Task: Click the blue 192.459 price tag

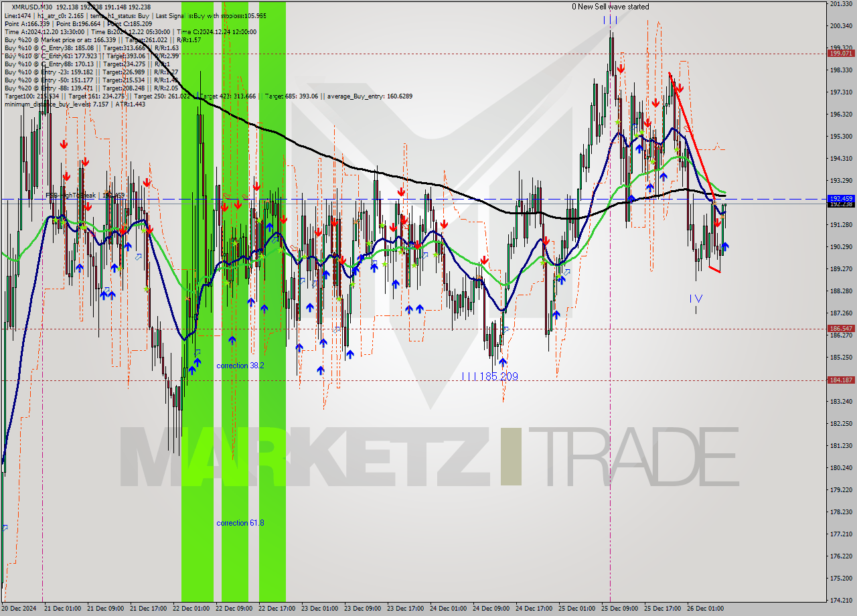Action: pyautogui.click(x=841, y=199)
